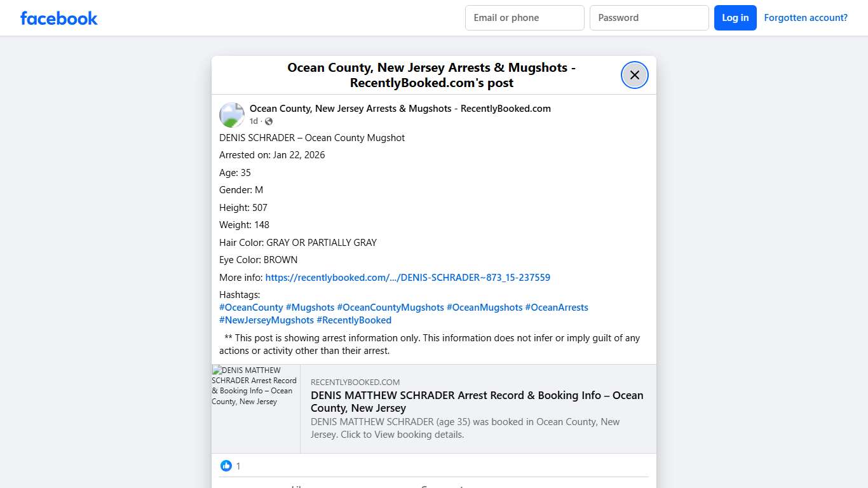868x488 pixels.
Task: Open the Arrest Record & Booking Info headline
Action: [477, 402]
